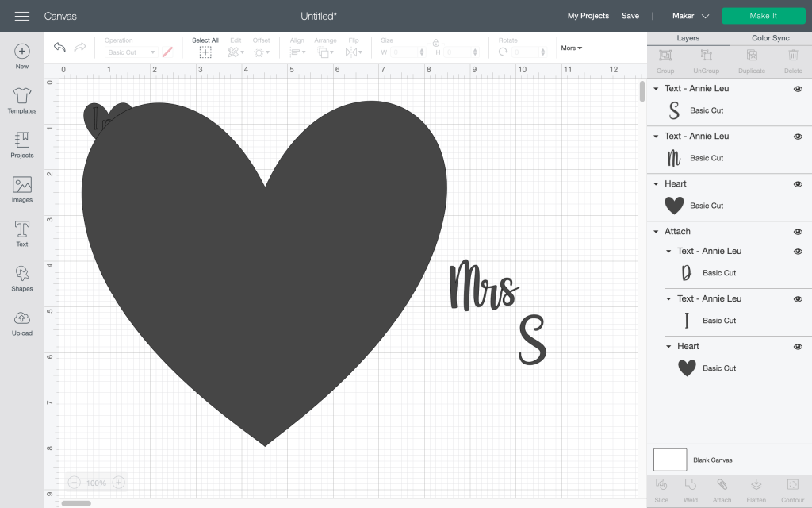This screenshot has width=812, height=508.
Task: Collapse the Attach group
Action: pyautogui.click(x=656, y=232)
